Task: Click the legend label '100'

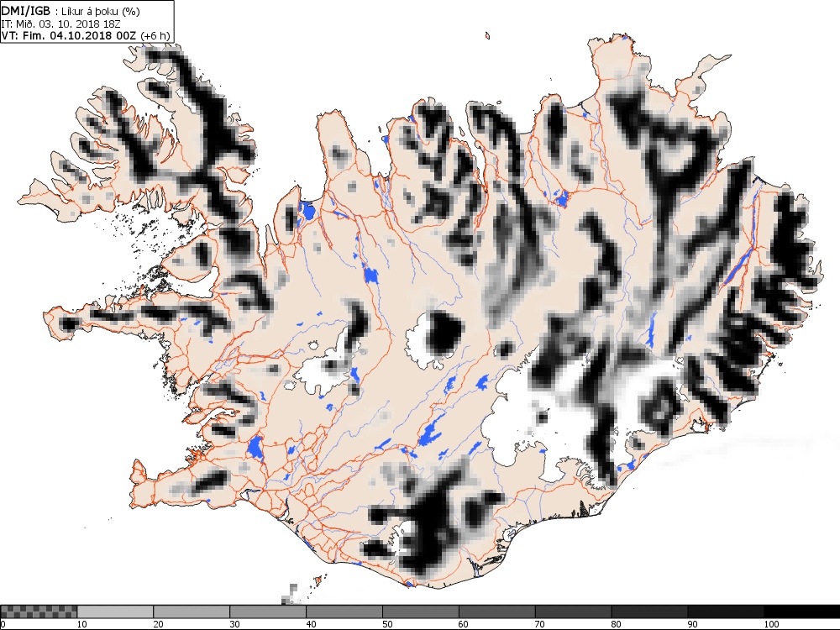Action: [x=771, y=623]
